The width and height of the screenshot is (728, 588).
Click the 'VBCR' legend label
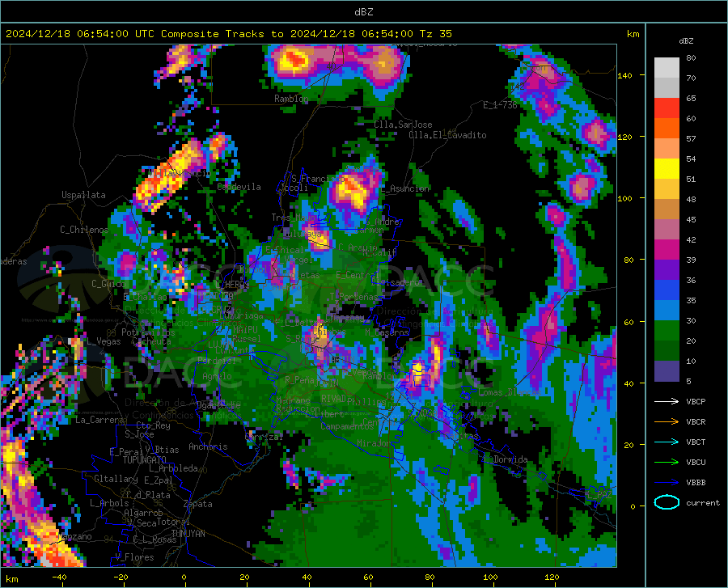pyautogui.click(x=696, y=422)
